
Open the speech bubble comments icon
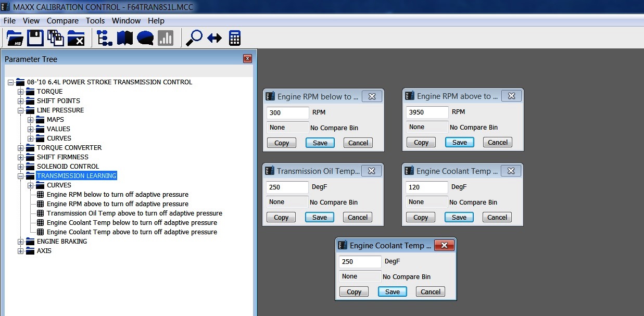(145, 38)
